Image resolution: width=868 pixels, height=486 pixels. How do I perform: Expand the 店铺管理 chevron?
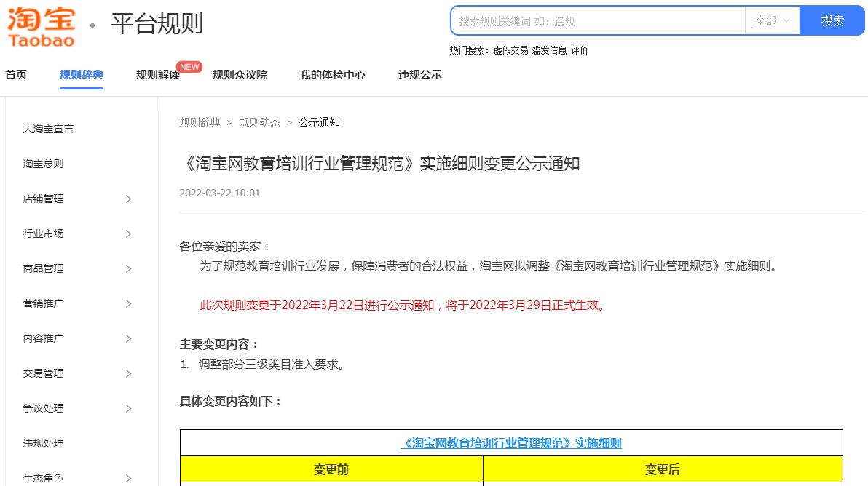tap(128, 199)
